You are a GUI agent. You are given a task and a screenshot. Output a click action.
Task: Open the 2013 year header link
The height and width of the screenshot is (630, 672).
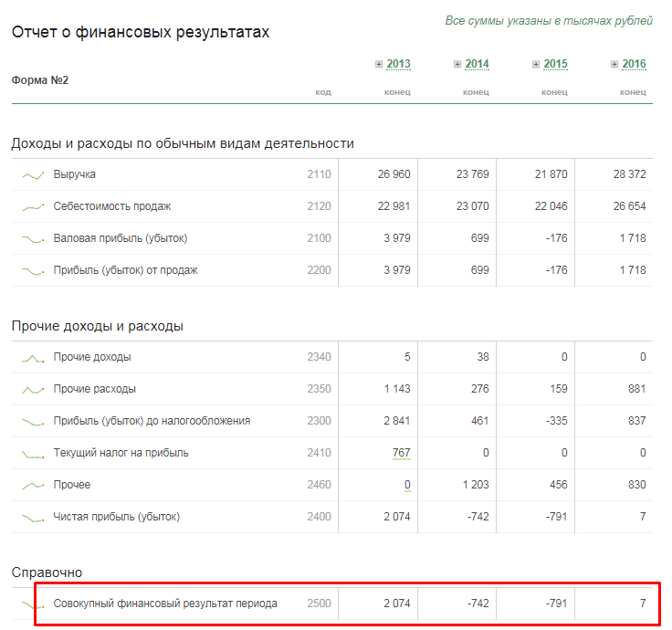[x=398, y=64]
